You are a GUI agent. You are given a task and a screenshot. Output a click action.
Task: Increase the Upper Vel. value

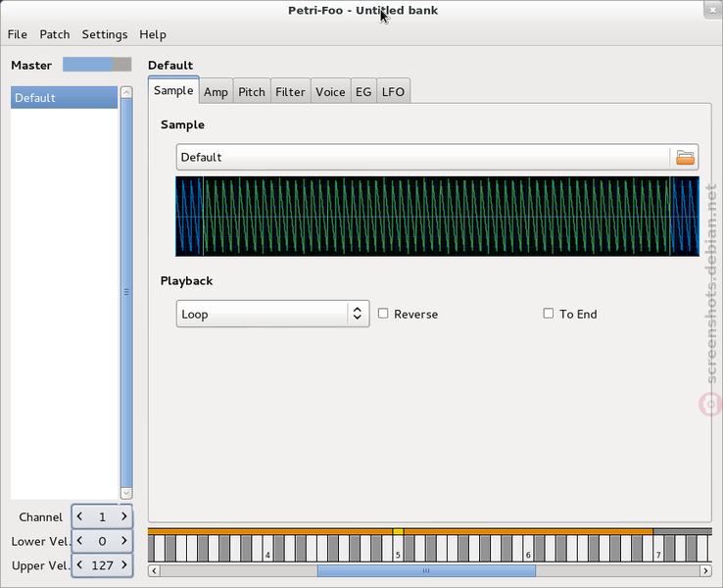coord(124,564)
